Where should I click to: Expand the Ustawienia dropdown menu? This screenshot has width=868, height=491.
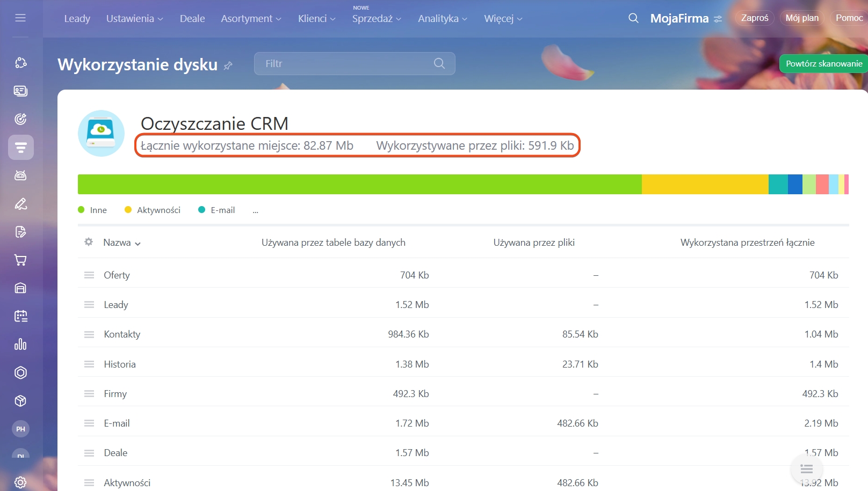click(134, 19)
